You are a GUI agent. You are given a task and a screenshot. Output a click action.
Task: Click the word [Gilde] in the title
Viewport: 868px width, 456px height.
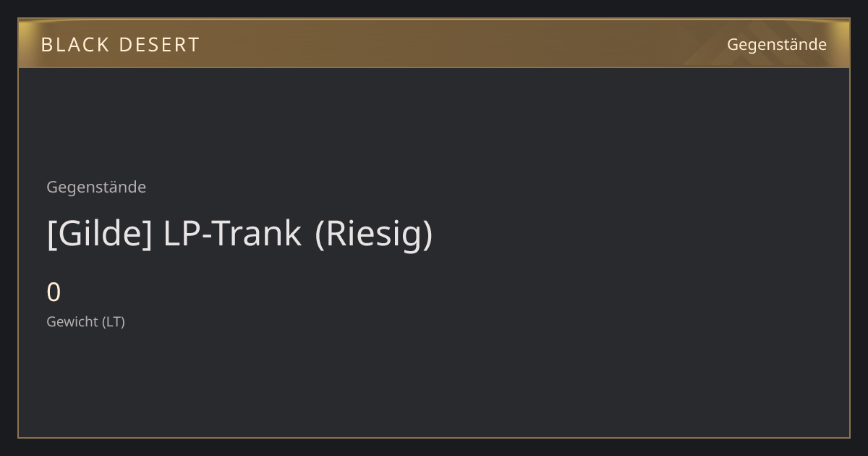click(99, 234)
